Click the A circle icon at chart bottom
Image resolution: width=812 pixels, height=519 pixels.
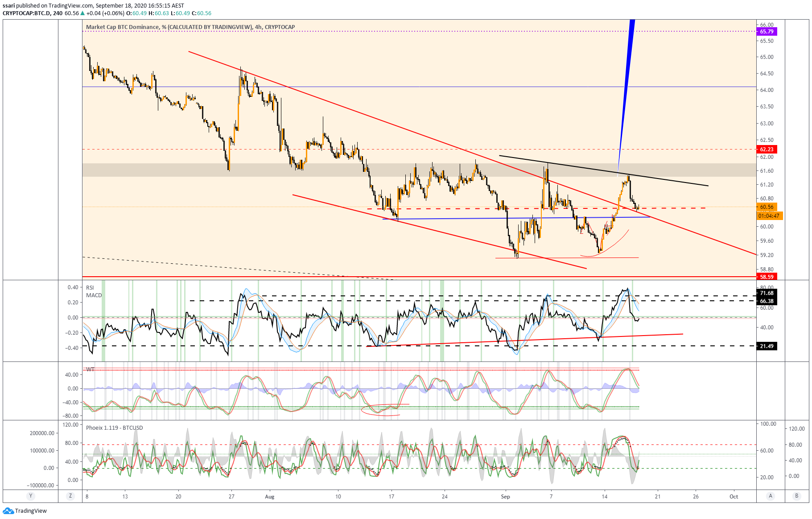coord(770,496)
